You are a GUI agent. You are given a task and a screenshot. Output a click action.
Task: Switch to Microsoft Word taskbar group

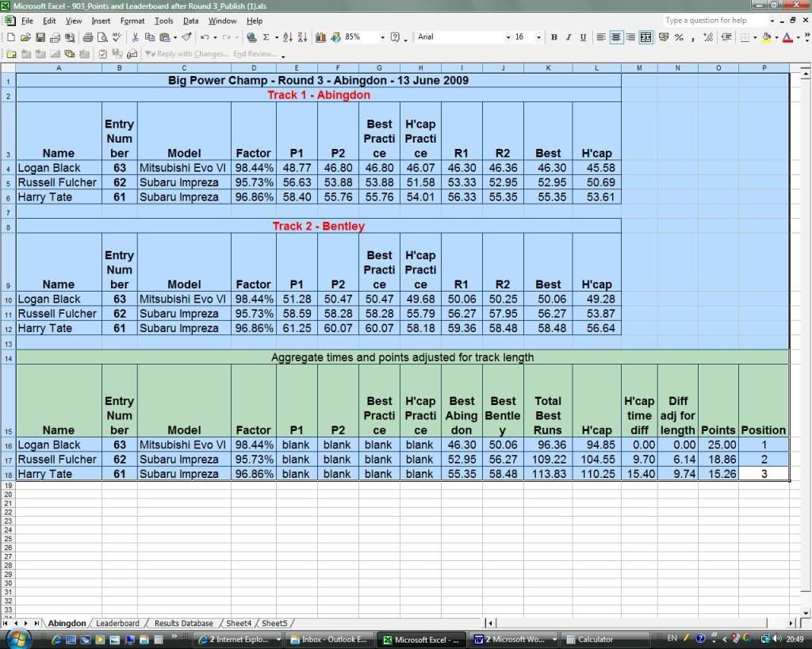514,639
